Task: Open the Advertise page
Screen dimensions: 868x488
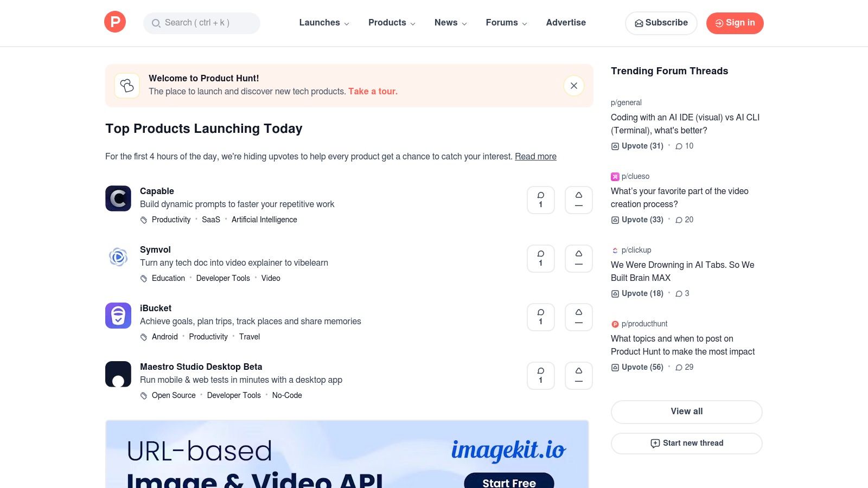Action: click(x=566, y=23)
